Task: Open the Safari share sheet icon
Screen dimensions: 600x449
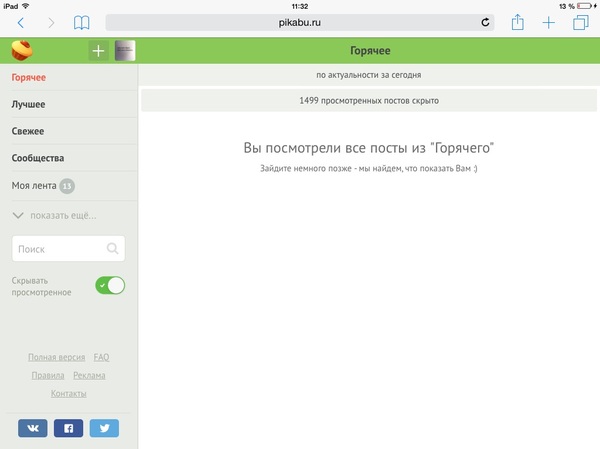Action: click(x=518, y=21)
